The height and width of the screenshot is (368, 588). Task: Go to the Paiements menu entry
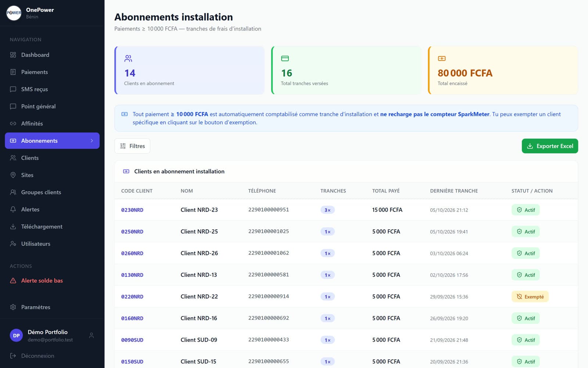[52, 72]
